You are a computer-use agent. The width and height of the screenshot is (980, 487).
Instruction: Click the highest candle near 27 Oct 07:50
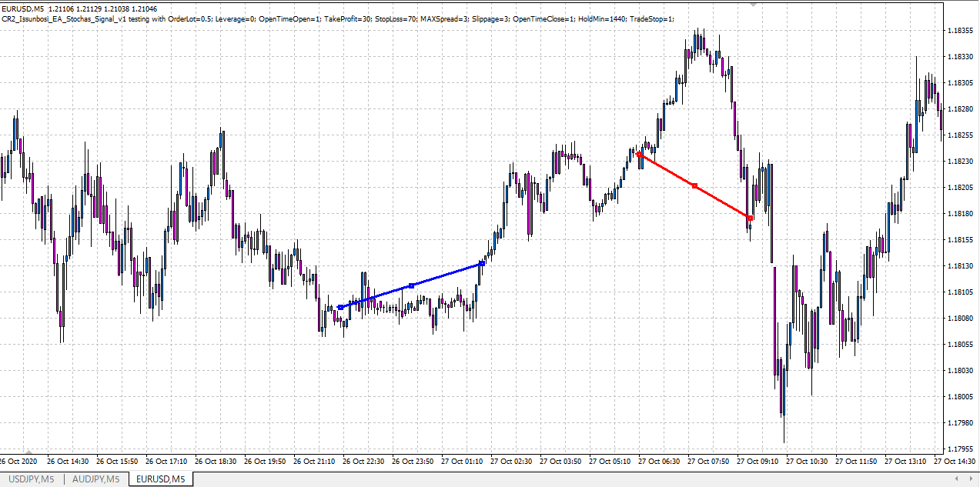tap(699, 35)
